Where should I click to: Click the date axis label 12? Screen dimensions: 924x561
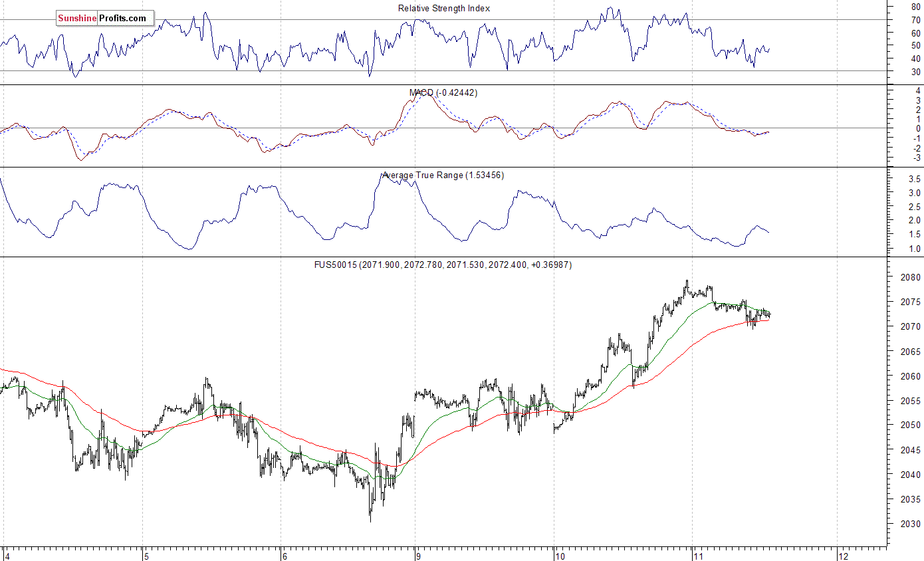[x=844, y=556]
